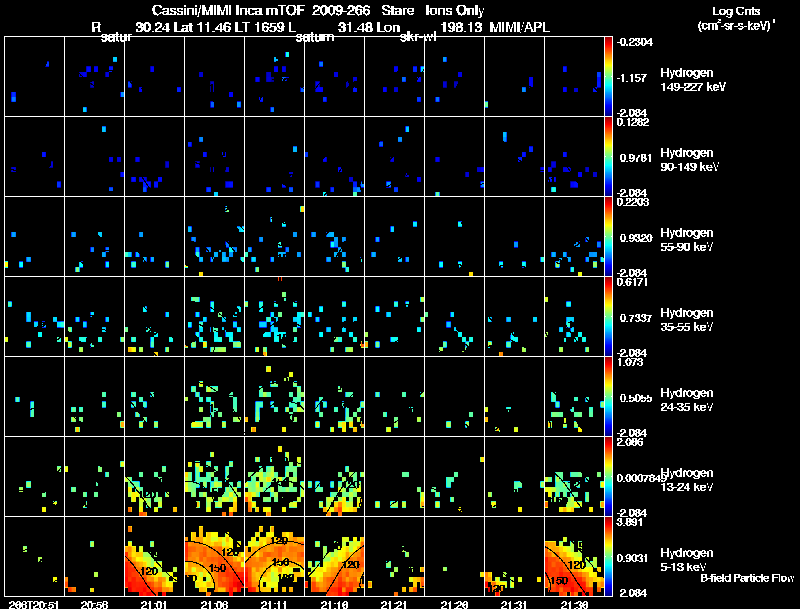Click the 2.086 colorbar value
The width and height of the screenshot is (800, 609).
630,442
